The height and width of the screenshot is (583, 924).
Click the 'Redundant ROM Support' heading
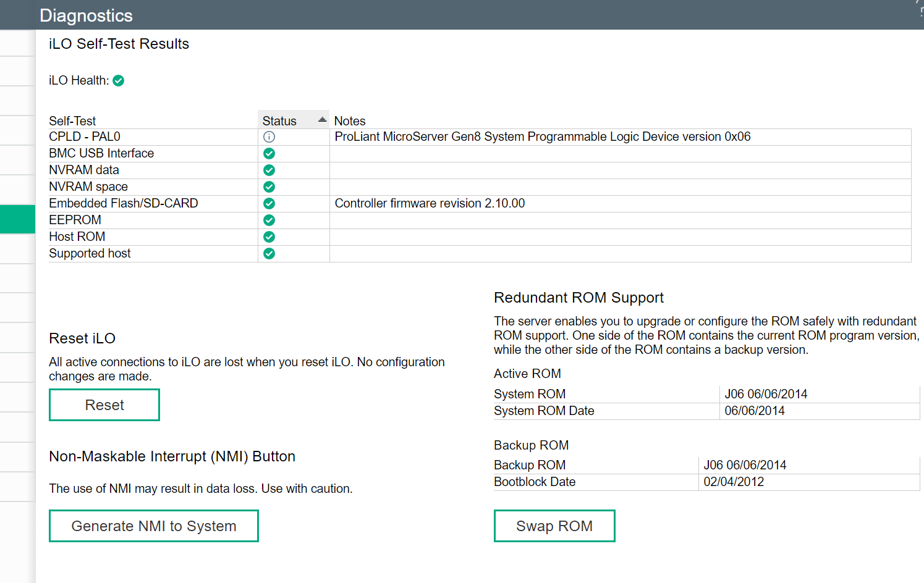tap(579, 298)
